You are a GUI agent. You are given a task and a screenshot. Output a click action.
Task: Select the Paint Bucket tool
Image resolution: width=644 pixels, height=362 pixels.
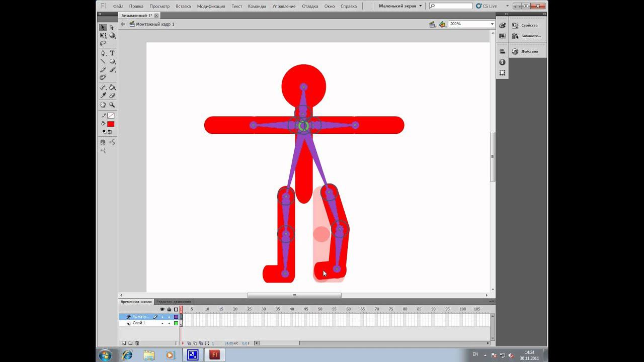[112, 87]
